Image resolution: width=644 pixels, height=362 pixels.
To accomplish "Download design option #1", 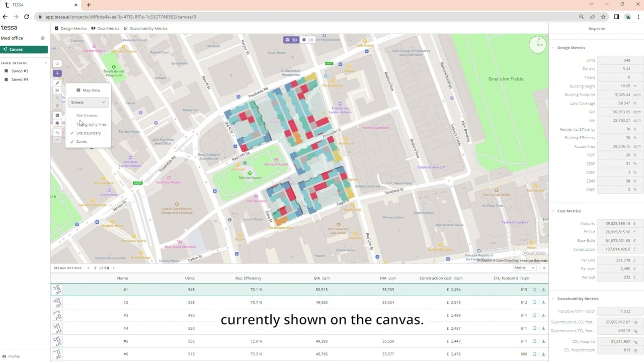I will (543, 290).
